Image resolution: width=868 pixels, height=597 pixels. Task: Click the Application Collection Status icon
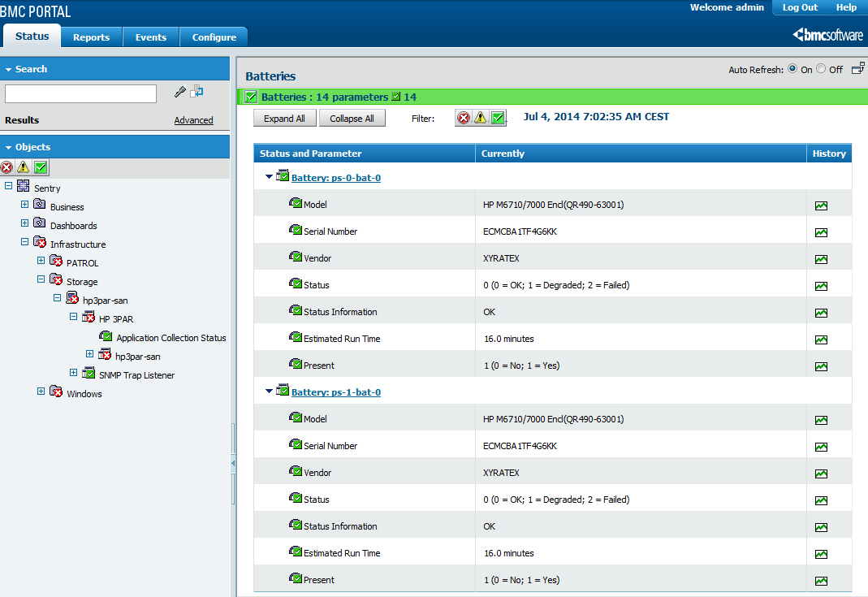[x=106, y=336]
